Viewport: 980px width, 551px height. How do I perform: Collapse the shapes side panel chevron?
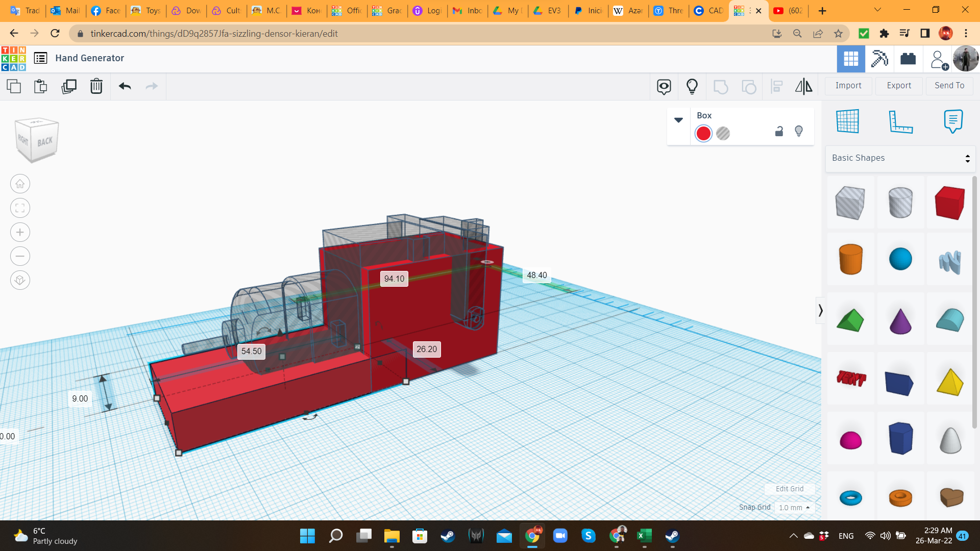click(820, 310)
